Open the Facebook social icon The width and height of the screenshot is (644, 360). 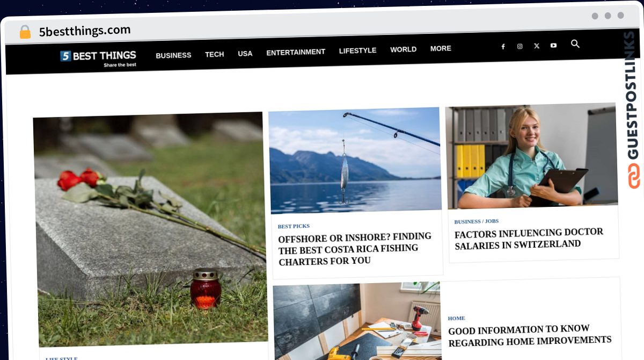click(503, 47)
